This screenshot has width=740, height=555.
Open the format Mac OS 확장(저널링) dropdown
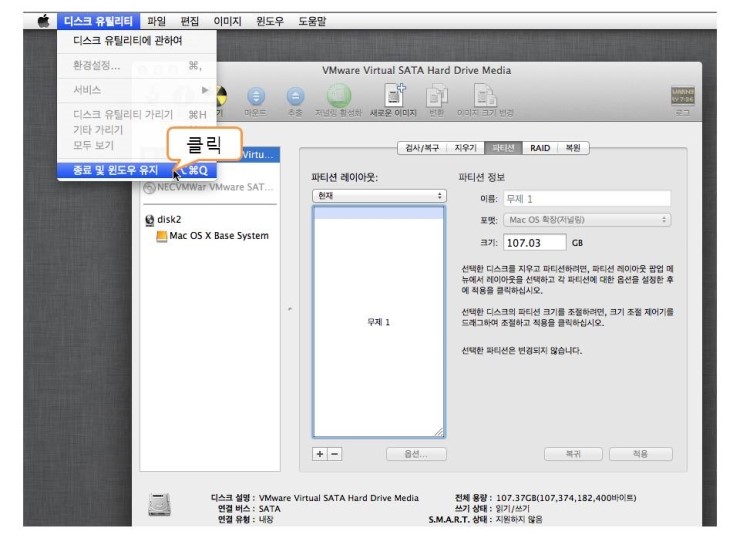click(586, 219)
